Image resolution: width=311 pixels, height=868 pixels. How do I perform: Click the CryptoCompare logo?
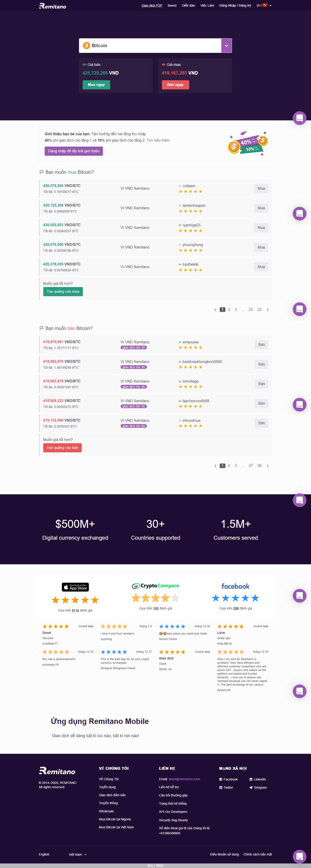(155, 586)
